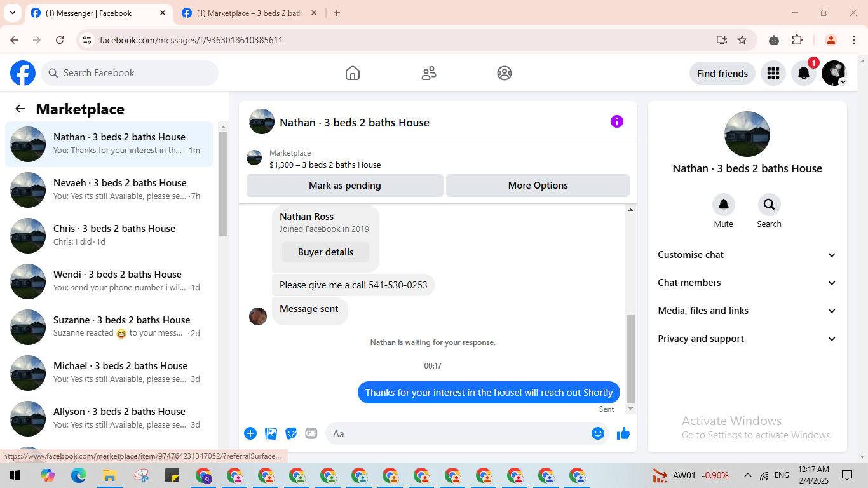
Task: Open the More Options menu for the listing
Action: click(538, 186)
